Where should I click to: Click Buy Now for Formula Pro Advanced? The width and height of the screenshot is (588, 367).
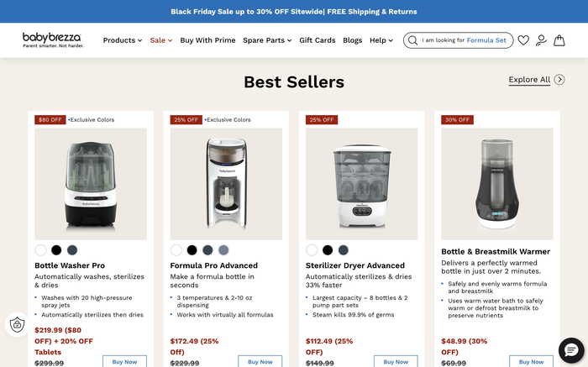260,361
